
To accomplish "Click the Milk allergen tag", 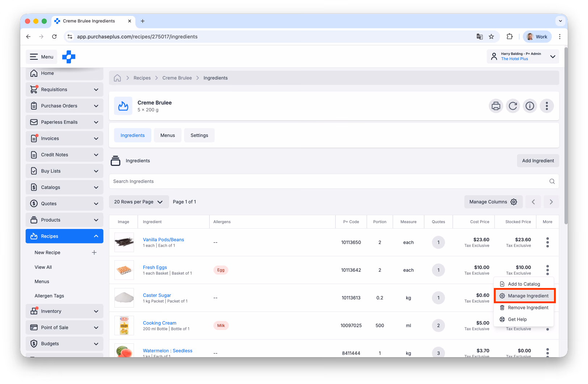I will pos(221,326).
